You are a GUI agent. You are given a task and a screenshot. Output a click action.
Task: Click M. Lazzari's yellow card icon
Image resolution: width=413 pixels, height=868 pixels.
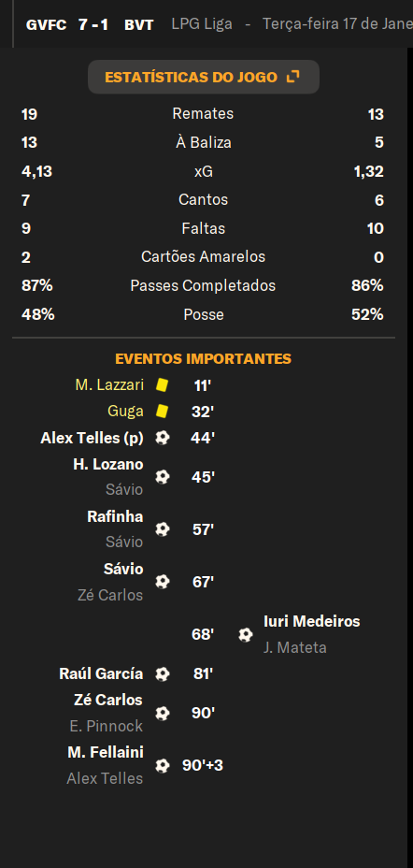162,384
